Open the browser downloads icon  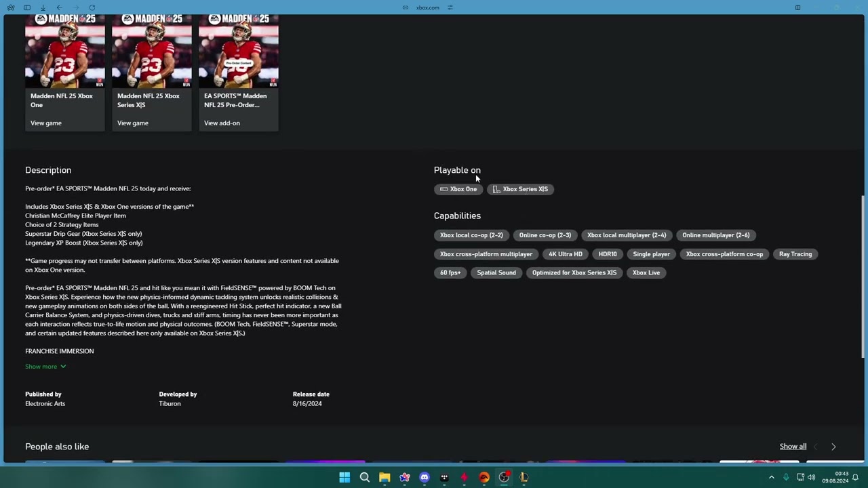click(x=43, y=7)
